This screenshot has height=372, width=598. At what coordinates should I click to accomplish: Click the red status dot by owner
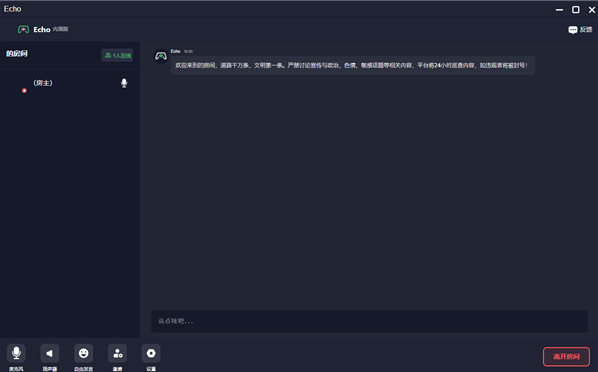[24, 90]
